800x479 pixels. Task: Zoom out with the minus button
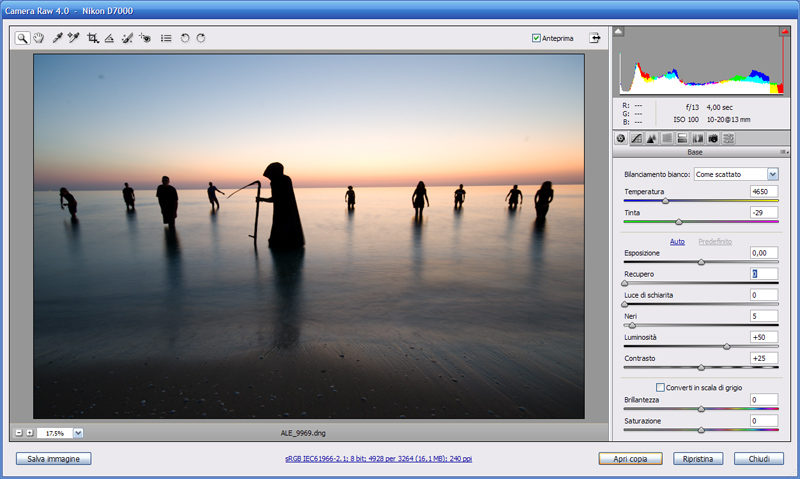coord(19,433)
